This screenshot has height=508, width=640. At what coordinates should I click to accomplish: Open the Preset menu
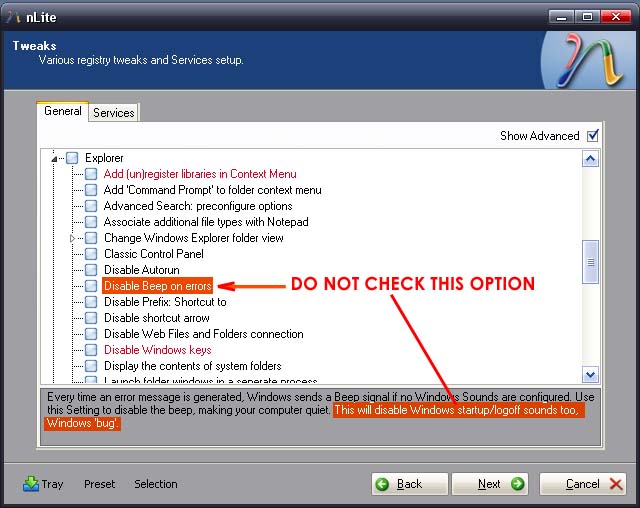tap(99, 484)
